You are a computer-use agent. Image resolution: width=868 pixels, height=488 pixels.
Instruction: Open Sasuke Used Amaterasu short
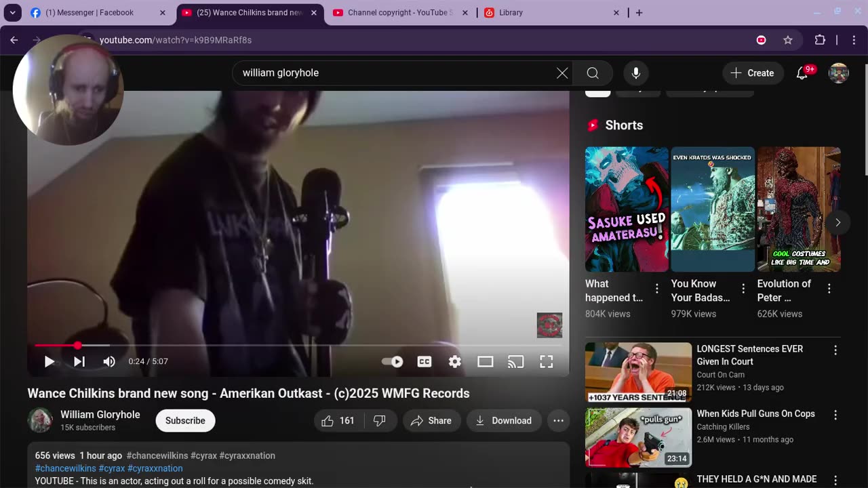[x=627, y=209]
